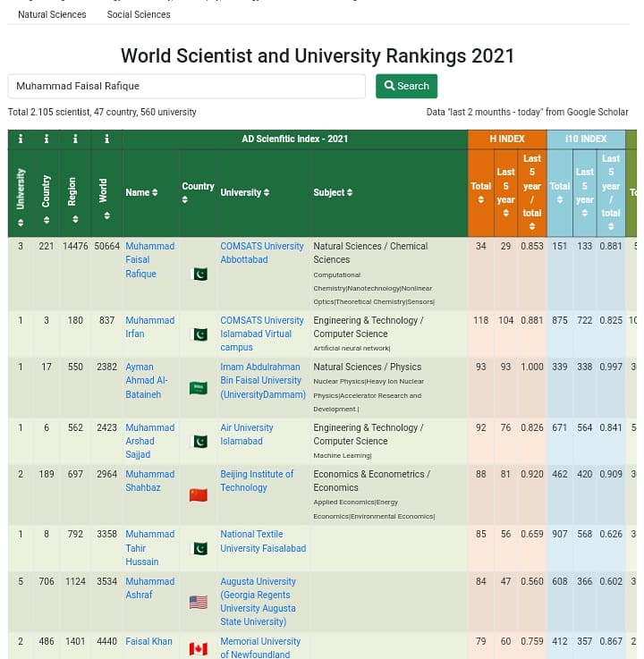Sort by i10 Index Total column
Screen dimensions: 644x659
[560, 200]
